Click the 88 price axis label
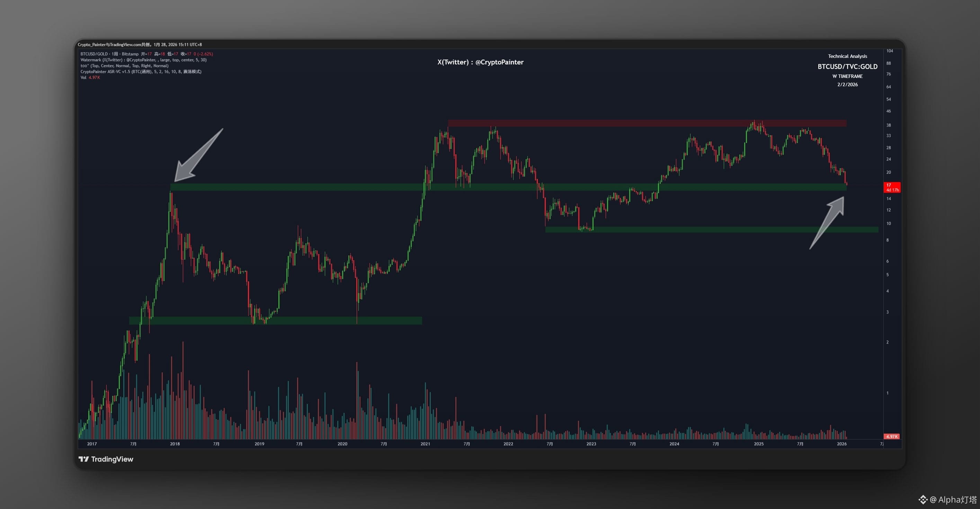 click(889, 63)
